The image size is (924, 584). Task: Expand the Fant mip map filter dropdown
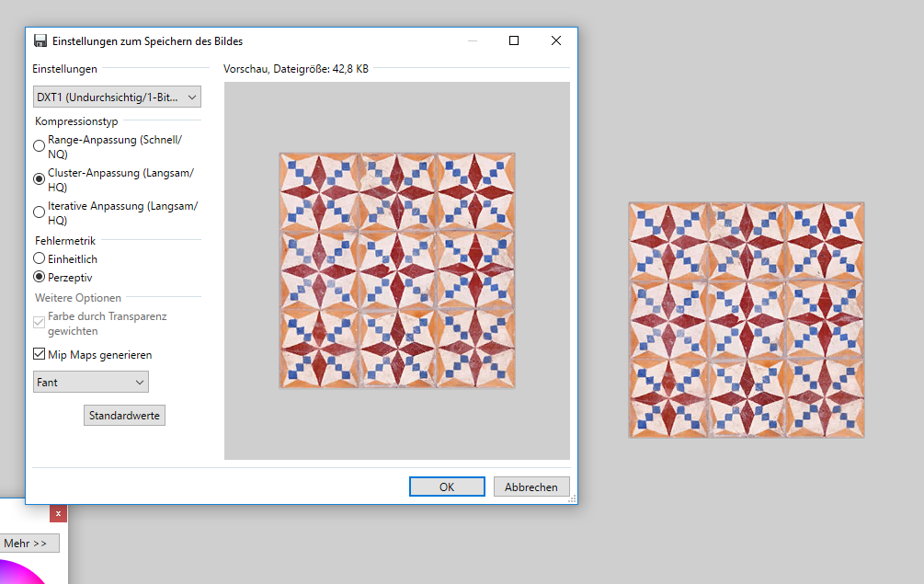click(x=90, y=382)
